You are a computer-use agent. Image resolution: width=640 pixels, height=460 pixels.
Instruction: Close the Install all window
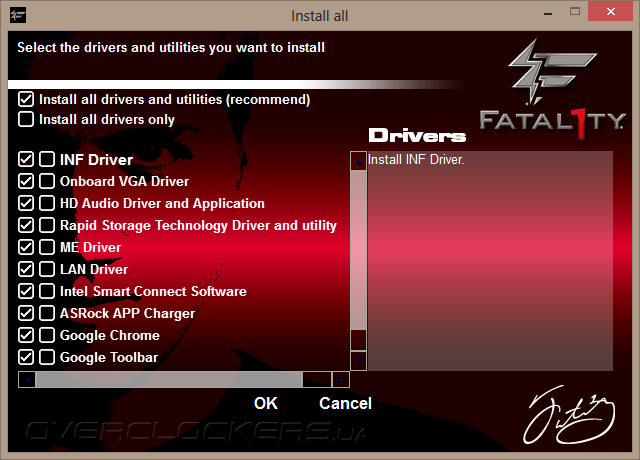click(611, 11)
